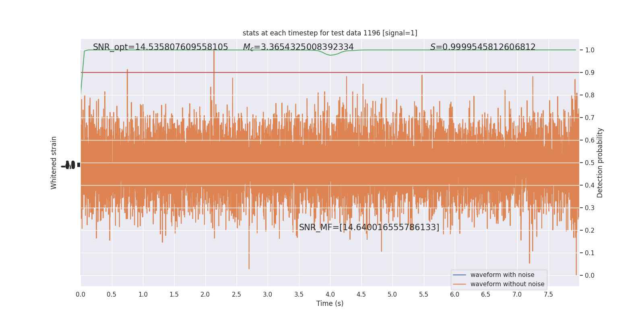Click the 6.5 tick on the time axis
The width and height of the screenshot is (644, 322).
[486, 294]
